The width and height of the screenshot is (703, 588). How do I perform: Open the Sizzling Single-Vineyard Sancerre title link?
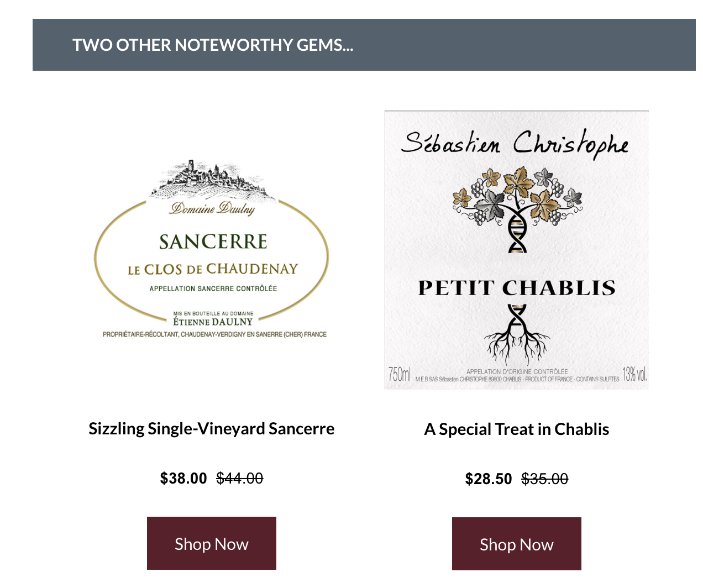(x=212, y=429)
